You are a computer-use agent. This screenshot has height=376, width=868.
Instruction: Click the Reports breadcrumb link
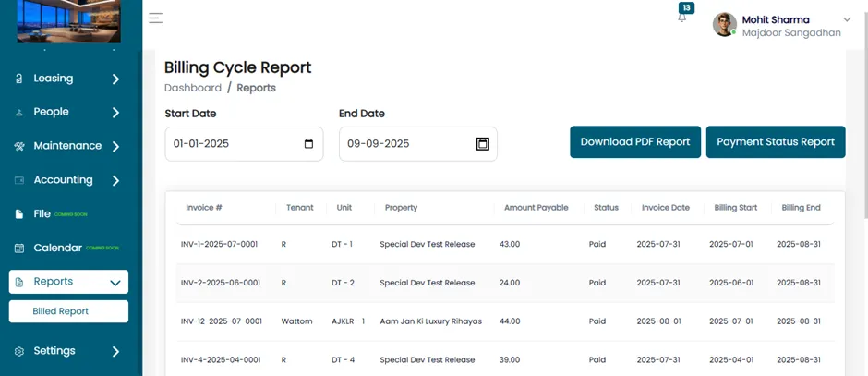(257, 88)
